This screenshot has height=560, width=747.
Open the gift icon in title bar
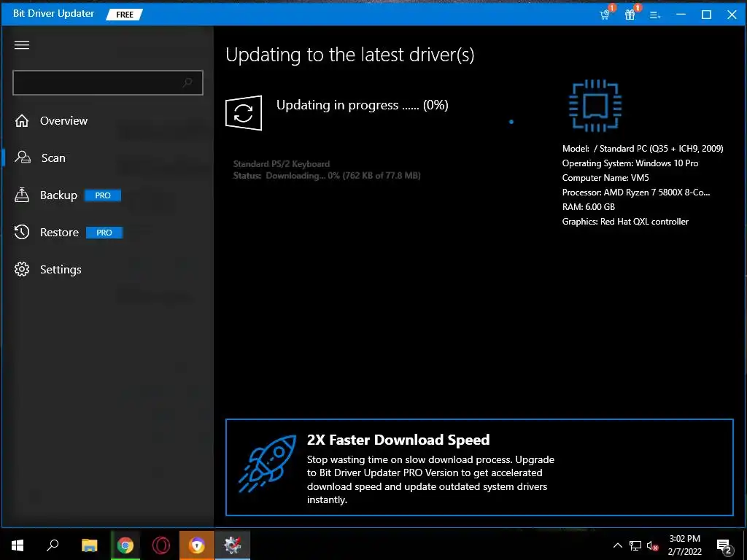630,15
